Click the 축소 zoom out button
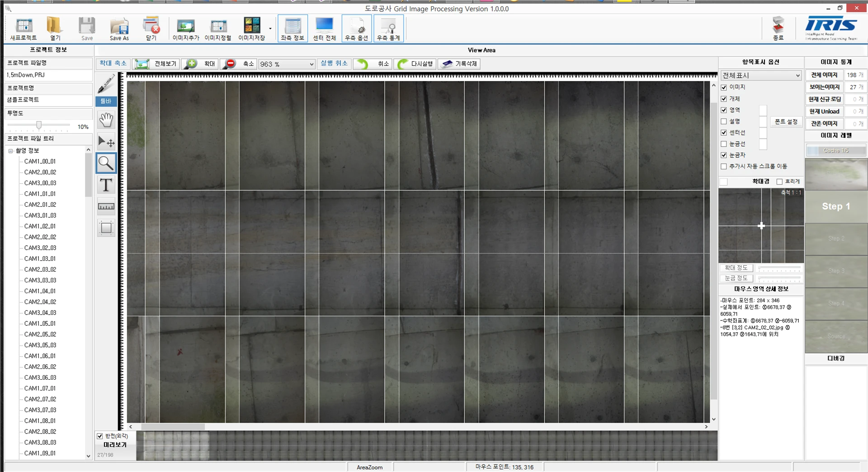This screenshot has width=868, height=472. click(x=239, y=64)
